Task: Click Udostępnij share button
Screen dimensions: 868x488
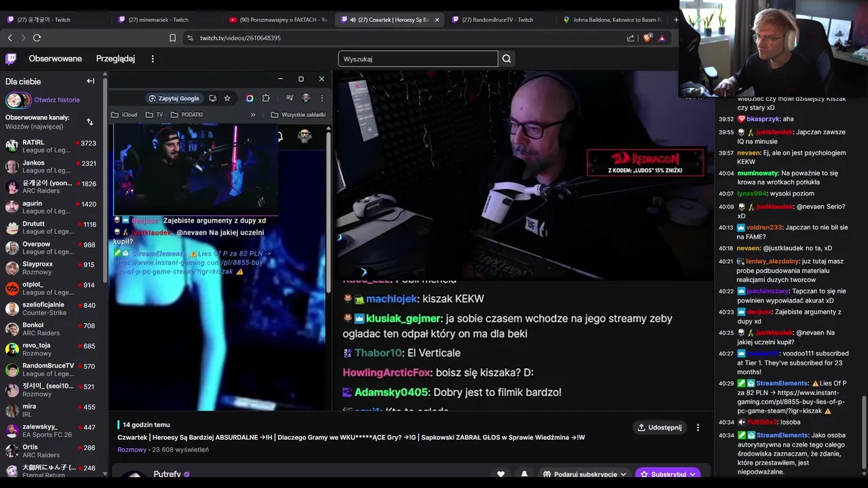Action: pyautogui.click(x=660, y=428)
